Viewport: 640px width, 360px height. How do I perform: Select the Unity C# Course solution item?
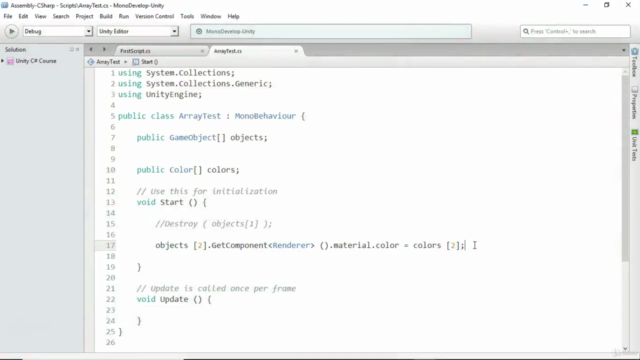coord(36,61)
